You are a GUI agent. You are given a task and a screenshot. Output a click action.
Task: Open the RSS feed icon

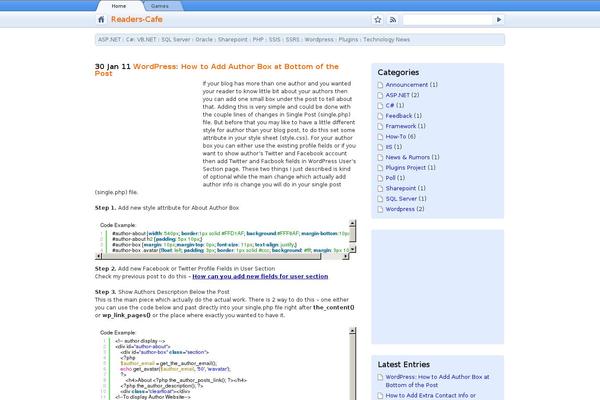coord(393,20)
